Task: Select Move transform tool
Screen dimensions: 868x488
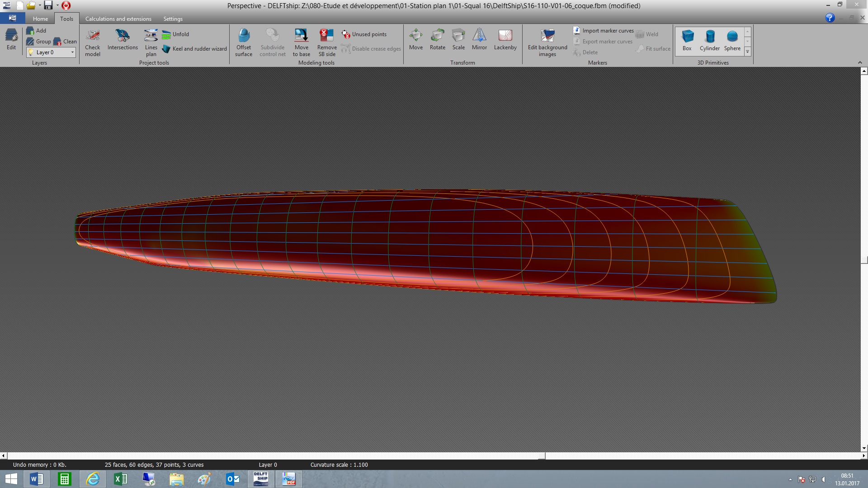Action: click(416, 40)
